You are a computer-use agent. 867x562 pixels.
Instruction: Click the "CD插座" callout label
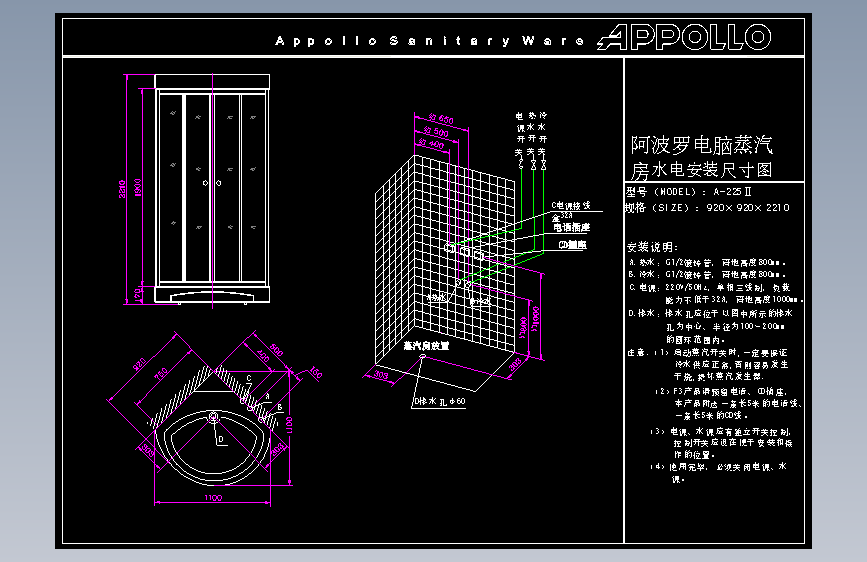pos(572,244)
